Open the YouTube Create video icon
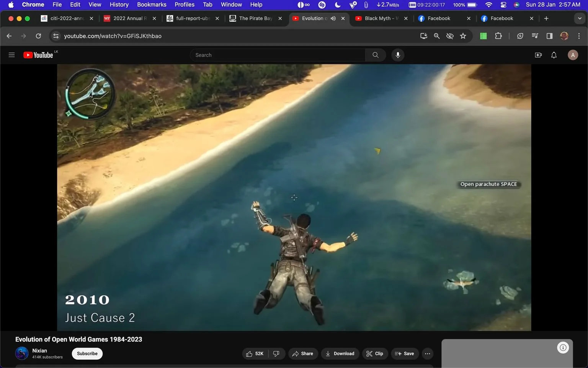The height and width of the screenshot is (368, 588). pos(538,55)
